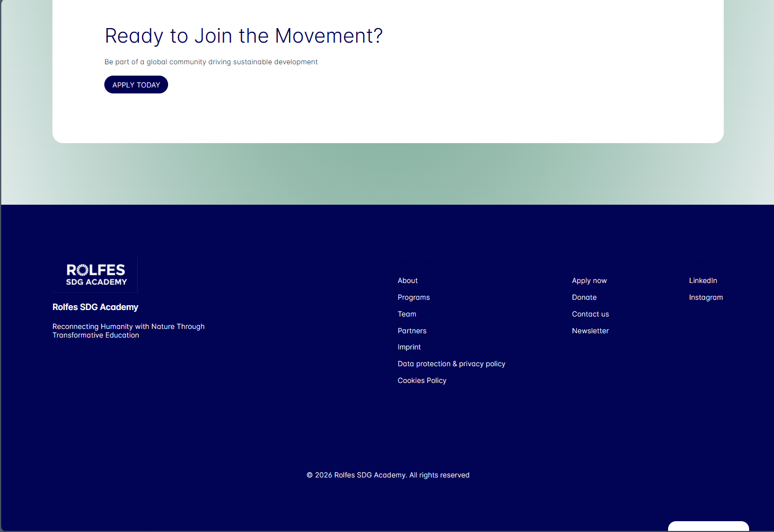774x532 pixels.
Task: Open the About footer link
Action: click(408, 281)
